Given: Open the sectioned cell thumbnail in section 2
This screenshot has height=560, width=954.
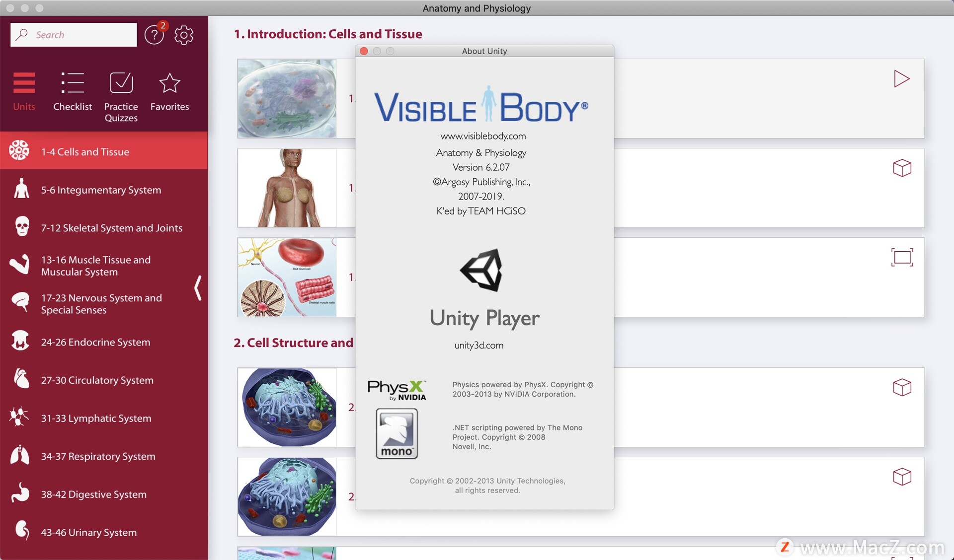Looking at the screenshot, I should coord(287,496).
